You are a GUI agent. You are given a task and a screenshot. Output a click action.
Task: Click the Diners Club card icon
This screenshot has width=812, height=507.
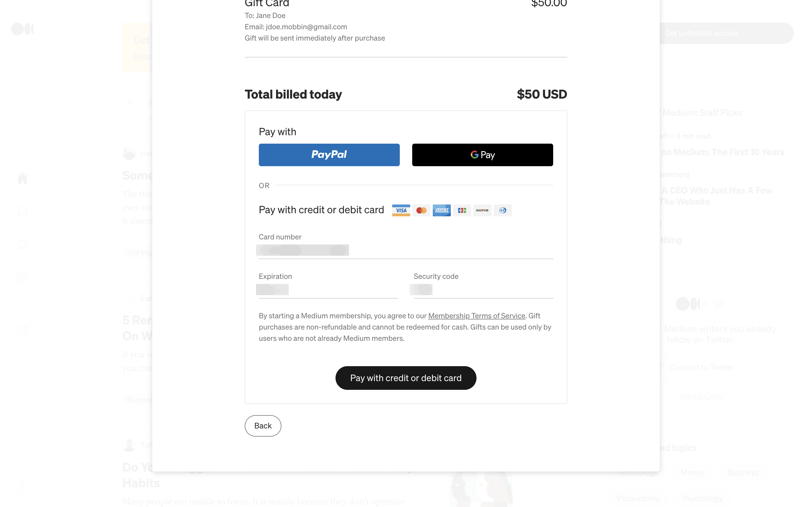503,210
